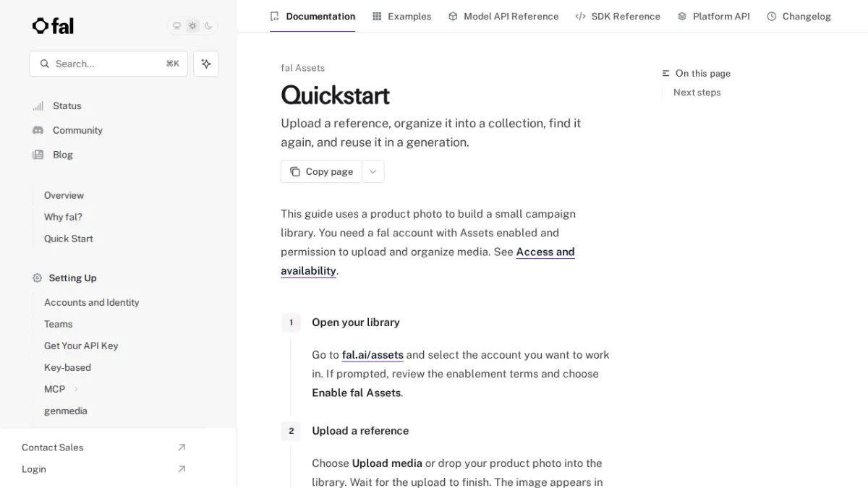868x488 pixels.
Task: Open Teams sidebar page
Action: tap(58, 324)
